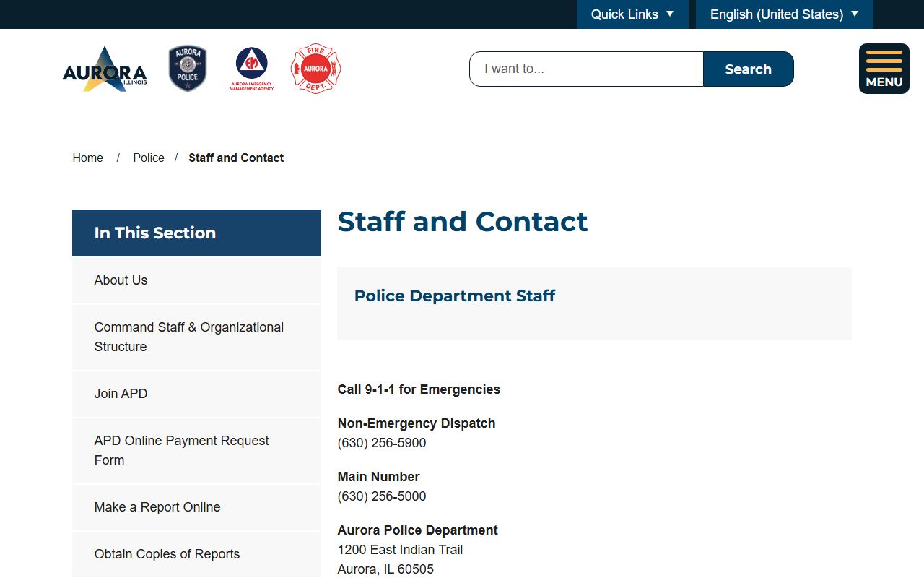924x578 pixels.
Task: Click the Aurora Police Department label
Action: coord(418,530)
